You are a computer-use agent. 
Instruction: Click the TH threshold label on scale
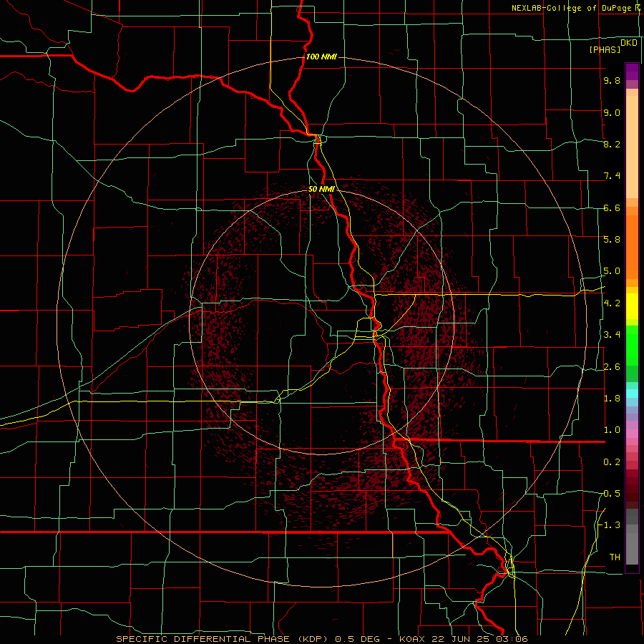pos(615,557)
